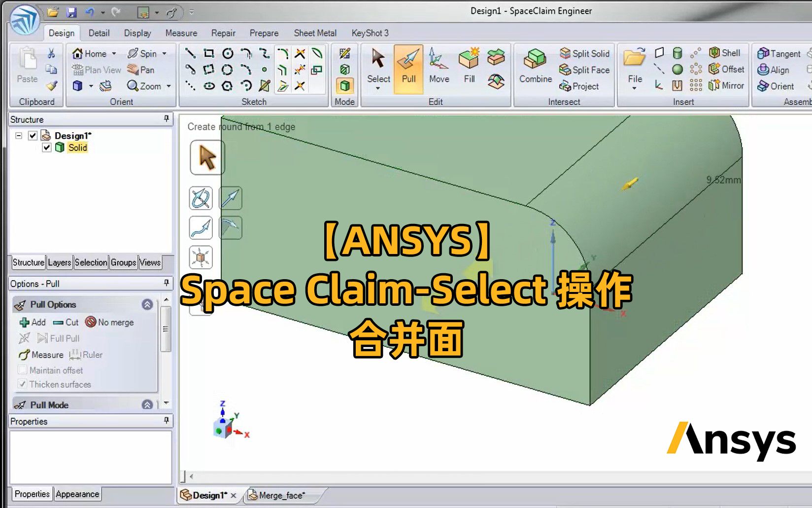This screenshot has width=812, height=508.
Task: Click Split Face
Action: coord(585,70)
